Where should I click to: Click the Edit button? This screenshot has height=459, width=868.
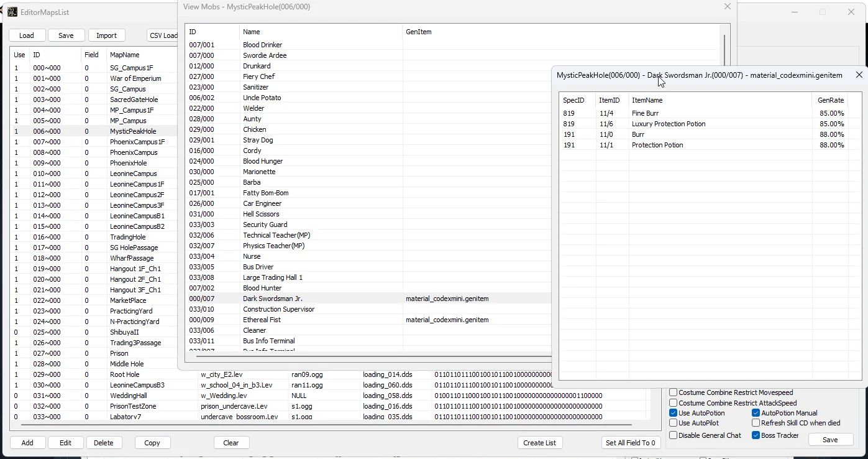[x=66, y=443]
